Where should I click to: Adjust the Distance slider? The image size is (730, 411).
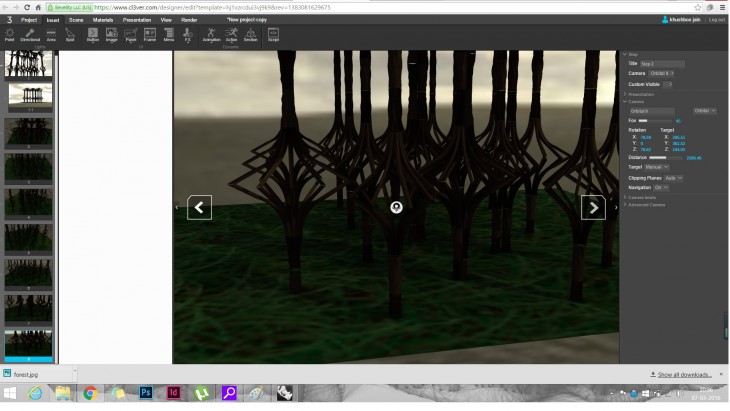[665, 157]
